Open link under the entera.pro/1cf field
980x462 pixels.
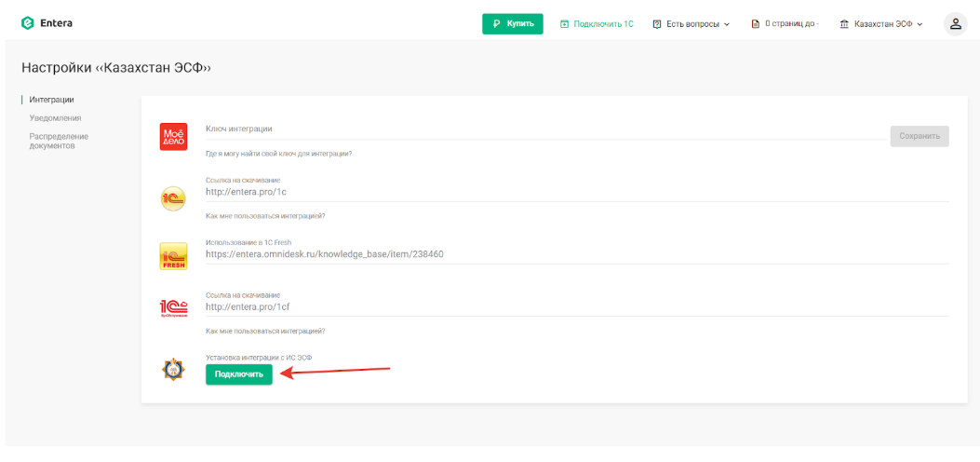click(x=265, y=331)
